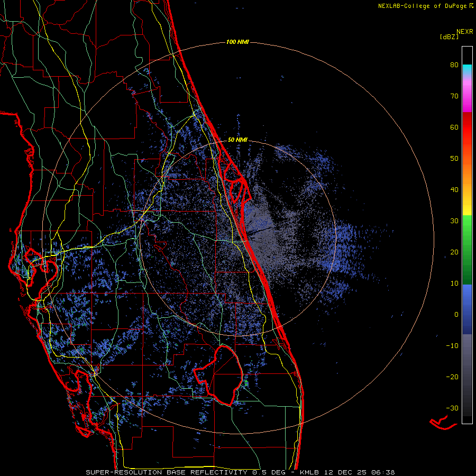Click the 50 value on color scale
This screenshot has width=476, height=476.
pos(454,159)
